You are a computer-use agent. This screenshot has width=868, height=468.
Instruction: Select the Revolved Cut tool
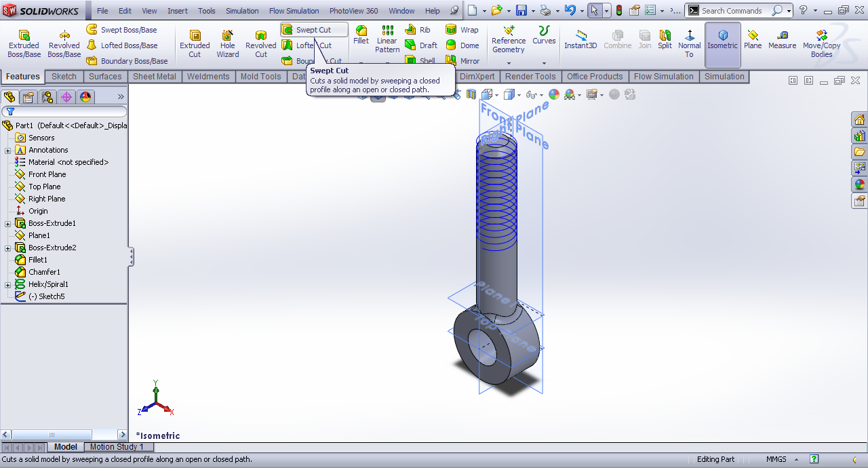coord(261,44)
